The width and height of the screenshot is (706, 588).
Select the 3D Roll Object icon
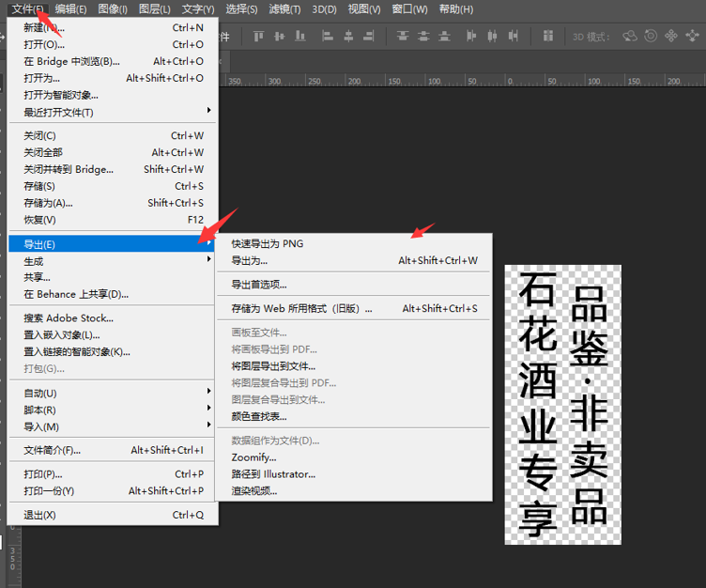[651, 36]
